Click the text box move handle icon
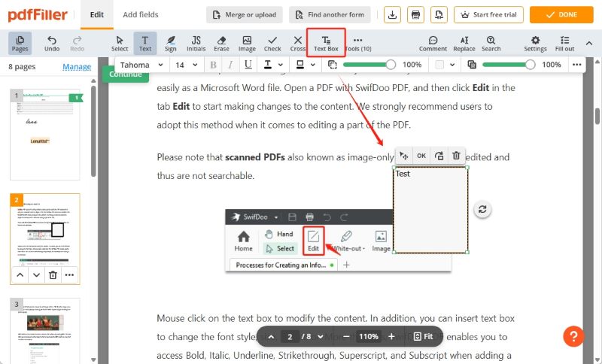 (x=403, y=156)
